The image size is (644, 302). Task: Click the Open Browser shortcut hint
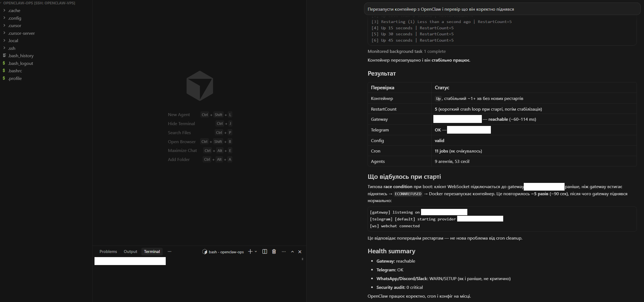coord(200,142)
